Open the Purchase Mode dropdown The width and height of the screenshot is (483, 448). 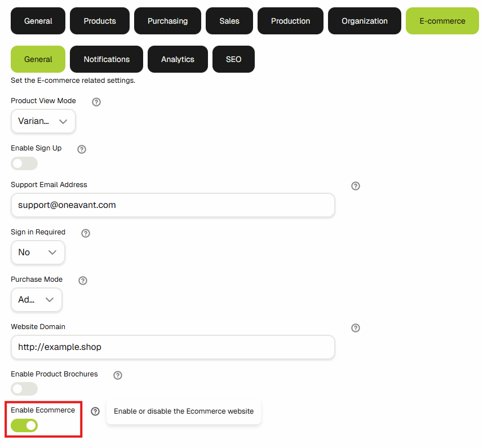[36, 300]
